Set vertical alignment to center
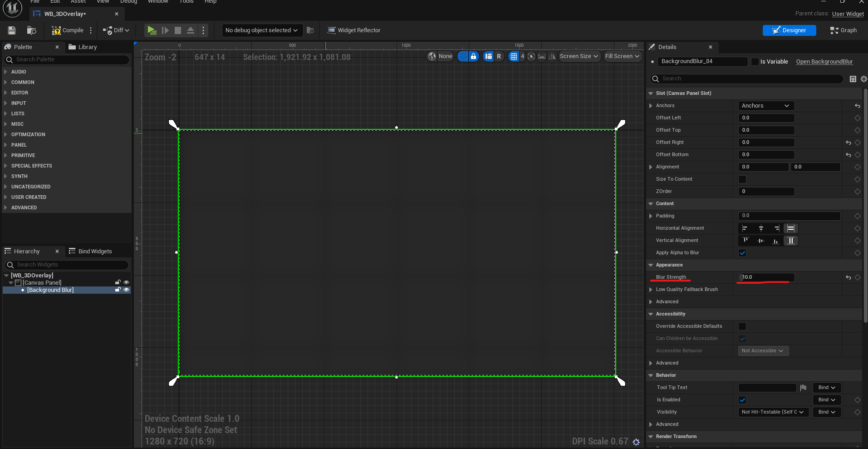The image size is (868, 449). pos(761,241)
